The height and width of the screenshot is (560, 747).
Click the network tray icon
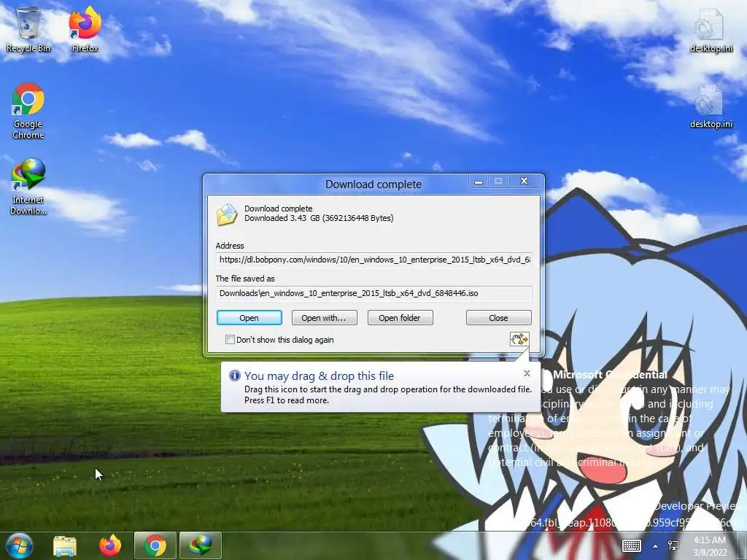click(x=673, y=545)
